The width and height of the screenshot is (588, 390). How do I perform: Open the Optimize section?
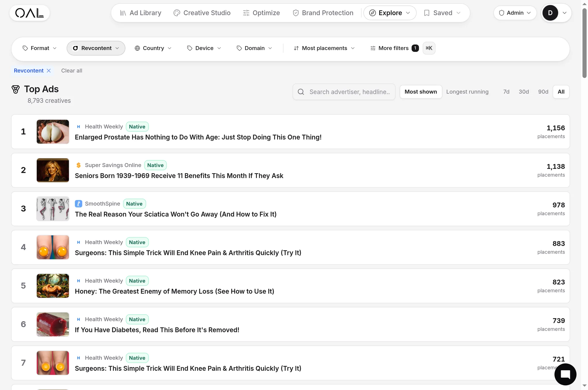pyautogui.click(x=261, y=13)
